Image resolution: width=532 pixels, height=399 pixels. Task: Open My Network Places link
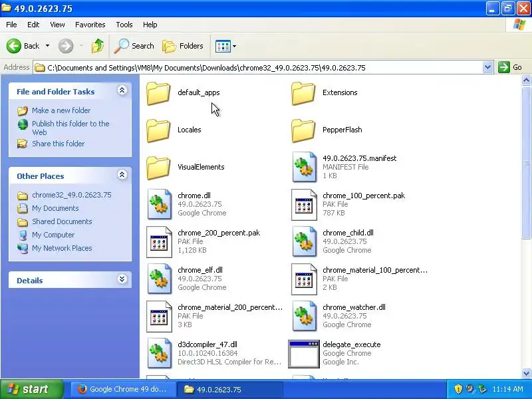[62, 248]
